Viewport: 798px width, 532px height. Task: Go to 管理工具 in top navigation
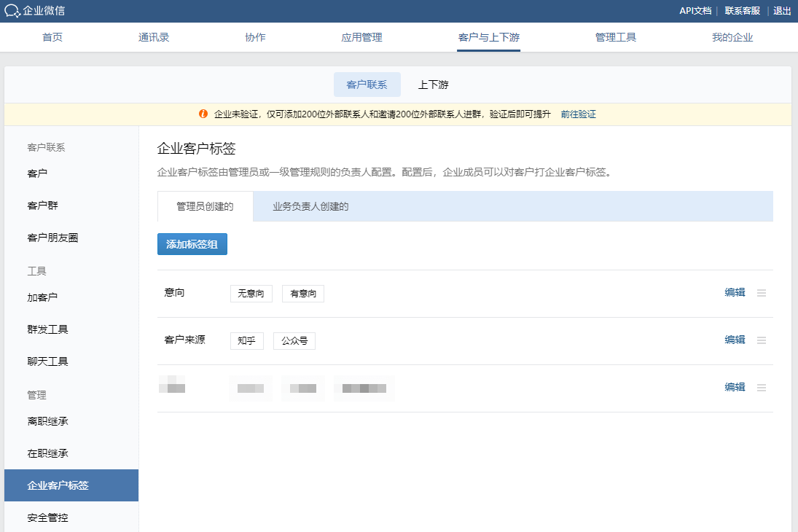(616, 38)
